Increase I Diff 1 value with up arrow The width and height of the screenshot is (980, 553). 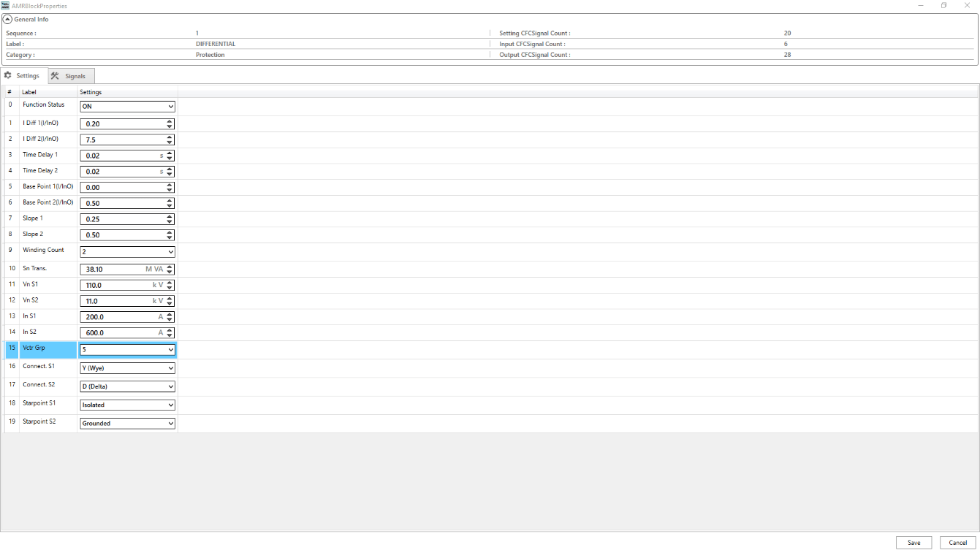coord(170,121)
